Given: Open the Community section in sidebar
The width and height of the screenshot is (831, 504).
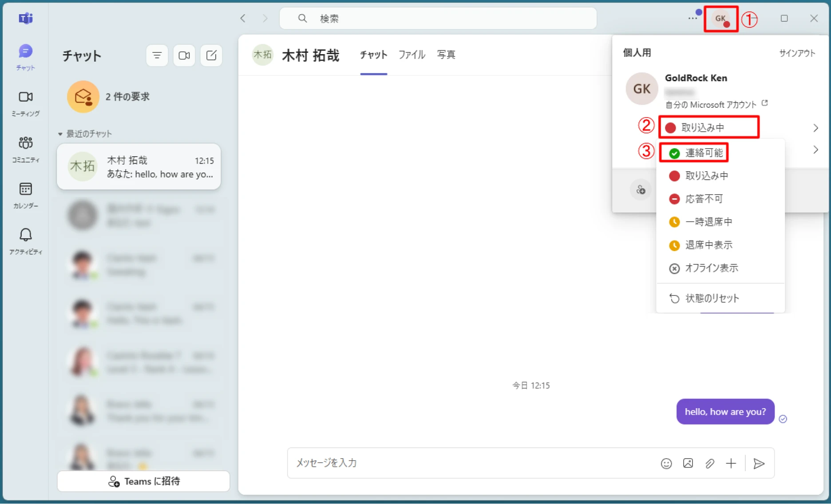Looking at the screenshot, I should 25,149.
